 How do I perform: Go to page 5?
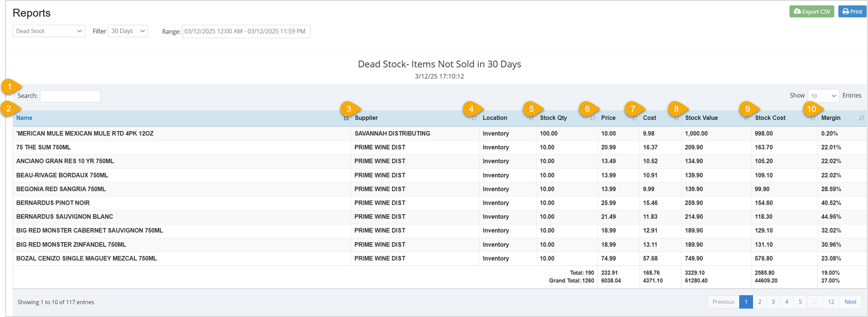(x=800, y=302)
